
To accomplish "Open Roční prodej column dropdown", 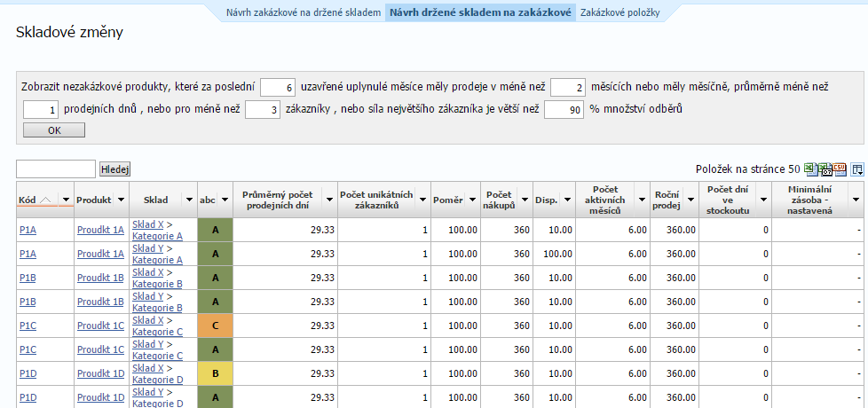I will 690,200.
